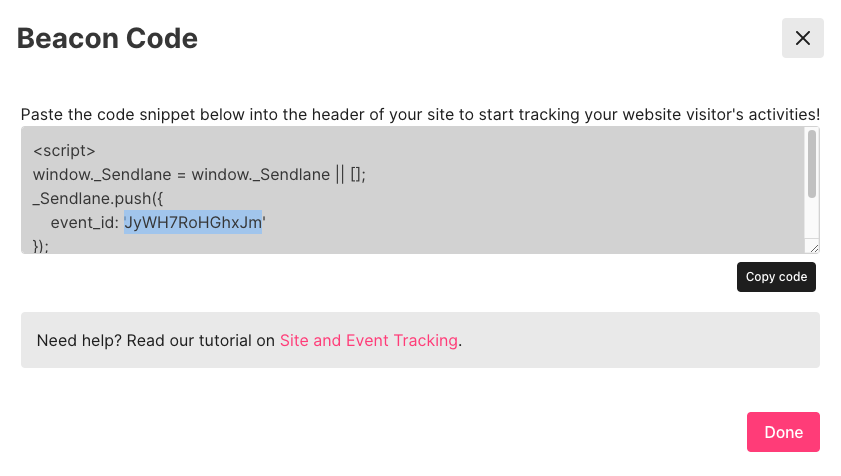This screenshot has height=476, width=841.
Task: Close the Beacon Code dialog with X
Action: [x=802, y=38]
